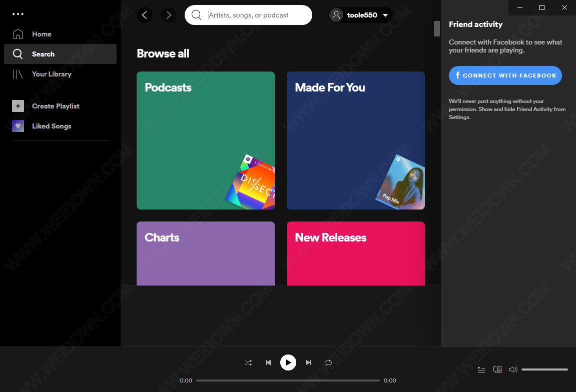Click the toole550 username text
Screen dimensions: 576x392
click(x=362, y=15)
